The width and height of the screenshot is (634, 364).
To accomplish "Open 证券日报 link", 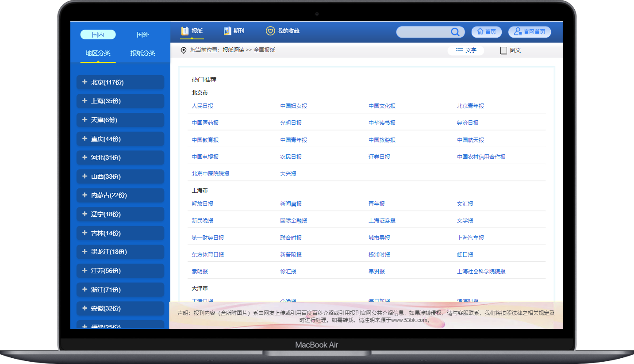I will coord(379,157).
